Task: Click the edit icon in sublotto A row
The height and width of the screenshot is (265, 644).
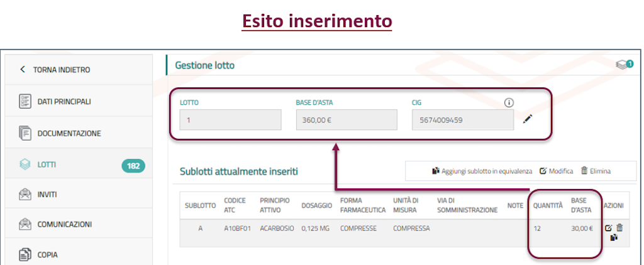Action: pyautogui.click(x=608, y=228)
